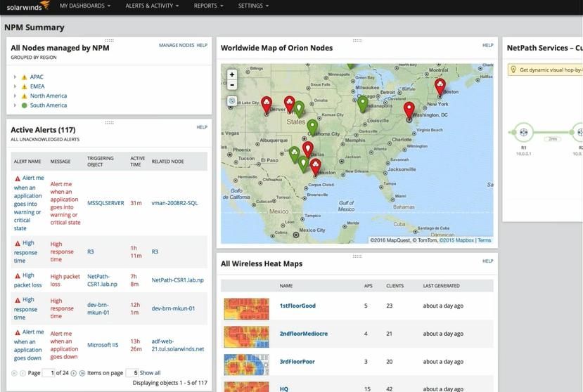This screenshot has width=583, height=392.
Task: Click the High packet loss alert icon
Action: (18, 275)
